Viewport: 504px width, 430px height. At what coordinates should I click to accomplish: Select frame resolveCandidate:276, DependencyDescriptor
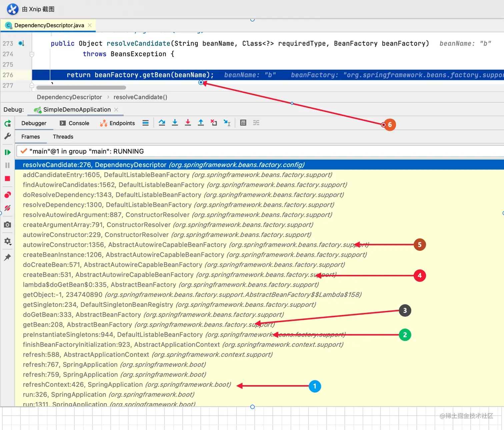click(x=259, y=165)
